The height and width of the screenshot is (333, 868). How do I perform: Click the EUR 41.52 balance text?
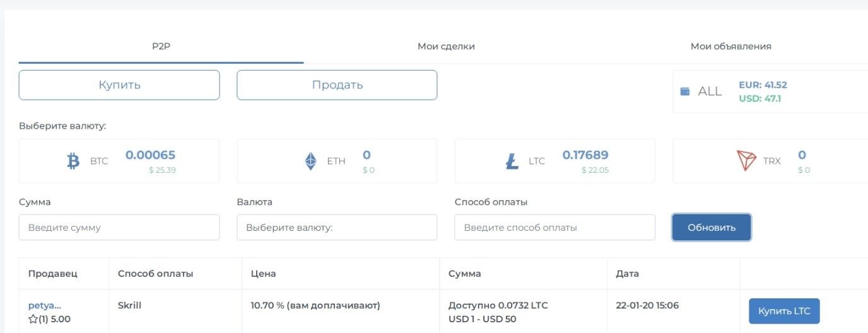(x=763, y=85)
